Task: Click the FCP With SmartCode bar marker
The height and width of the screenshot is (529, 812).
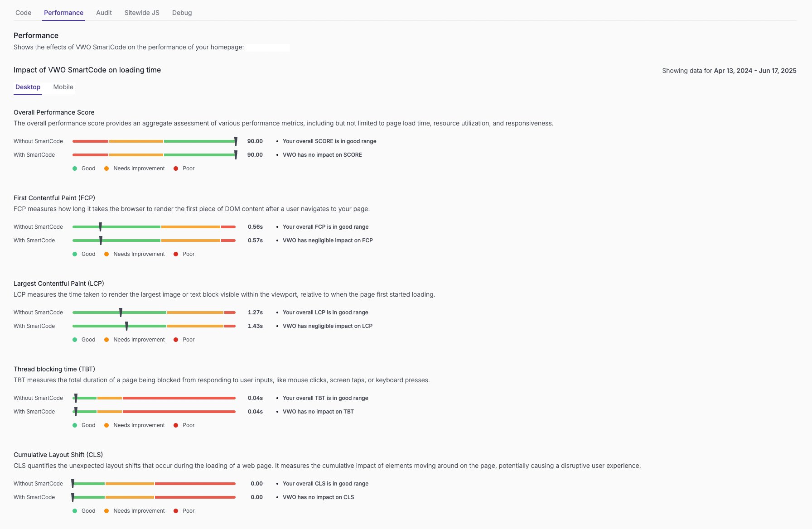Action: tap(101, 240)
